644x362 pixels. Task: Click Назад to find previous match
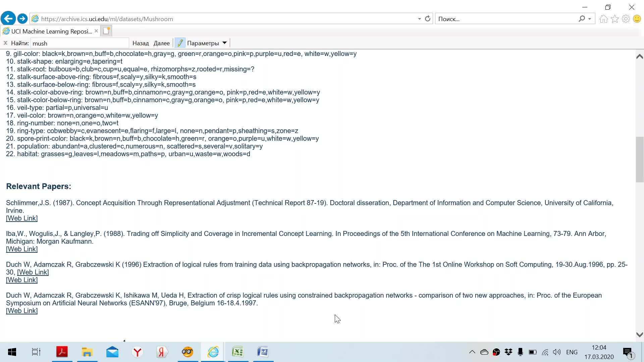pyautogui.click(x=141, y=43)
